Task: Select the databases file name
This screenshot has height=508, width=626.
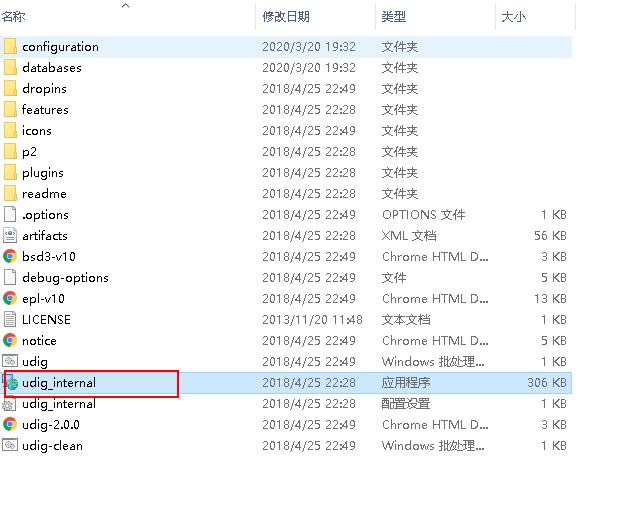Action: [x=52, y=68]
